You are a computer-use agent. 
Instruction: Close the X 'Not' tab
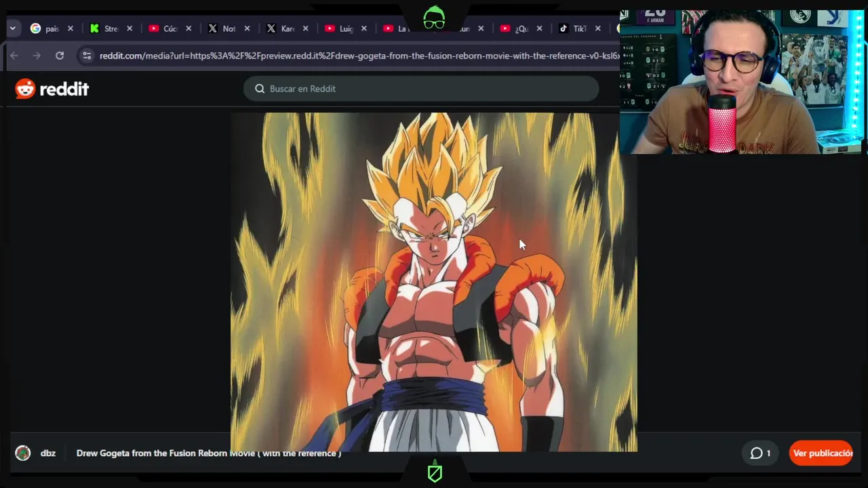(247, 28)
